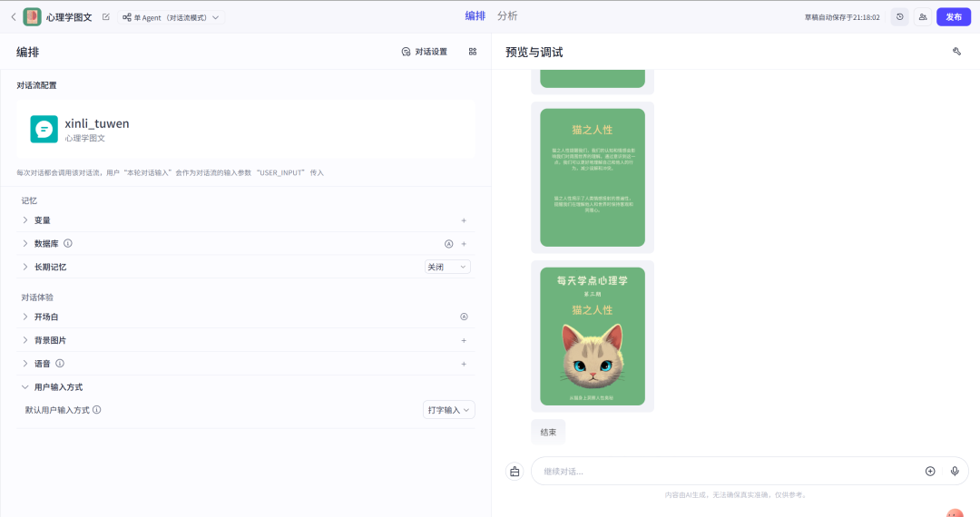980x517 pixels.
Task: Click the 草稿自动保存于21:18:02 status text
Action: coord(842,17)
